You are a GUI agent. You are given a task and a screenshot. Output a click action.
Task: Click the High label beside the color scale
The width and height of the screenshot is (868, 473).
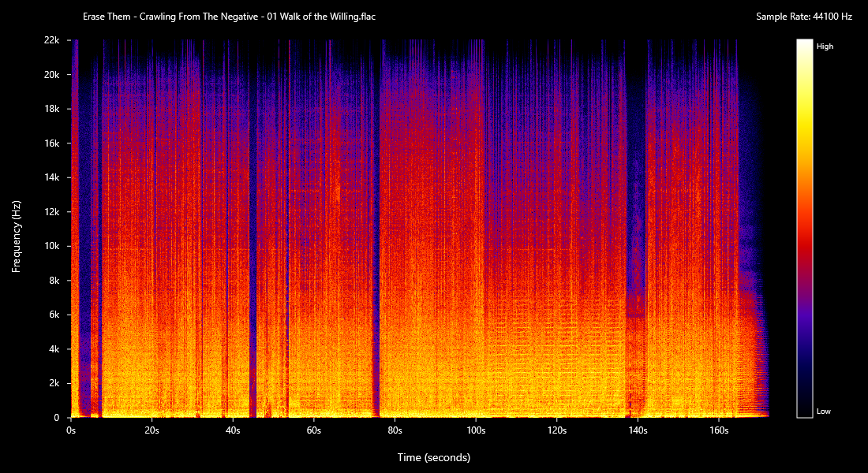pyautogui.click(x=825, y=47)
